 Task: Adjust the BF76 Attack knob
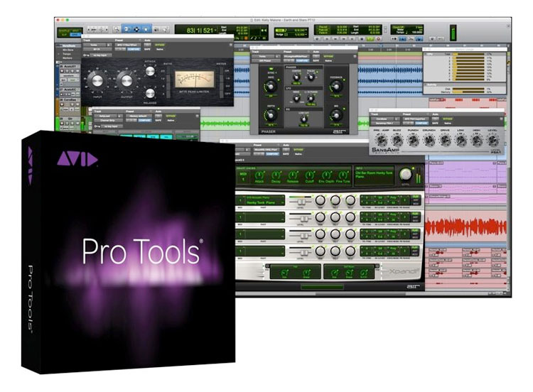(x=150, y=71)
